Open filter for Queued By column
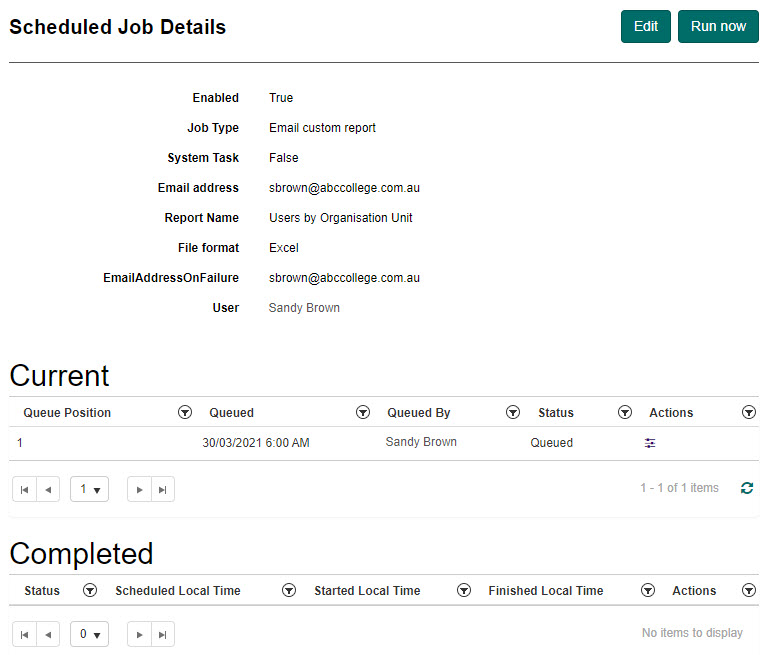This screenshot has width=776, height=655. pyautogui.click(x=513, y=412)
